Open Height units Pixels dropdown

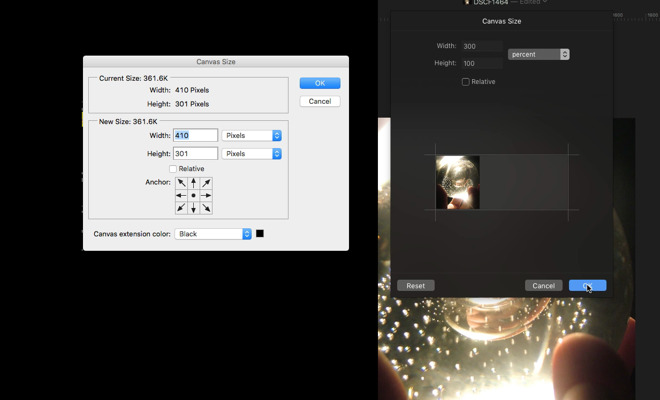(252, 154)
